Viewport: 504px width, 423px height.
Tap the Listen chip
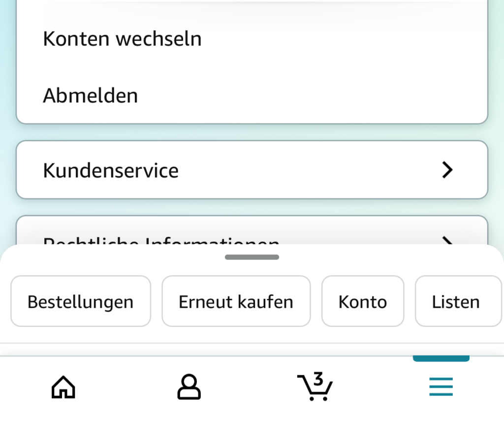[458, 301]
